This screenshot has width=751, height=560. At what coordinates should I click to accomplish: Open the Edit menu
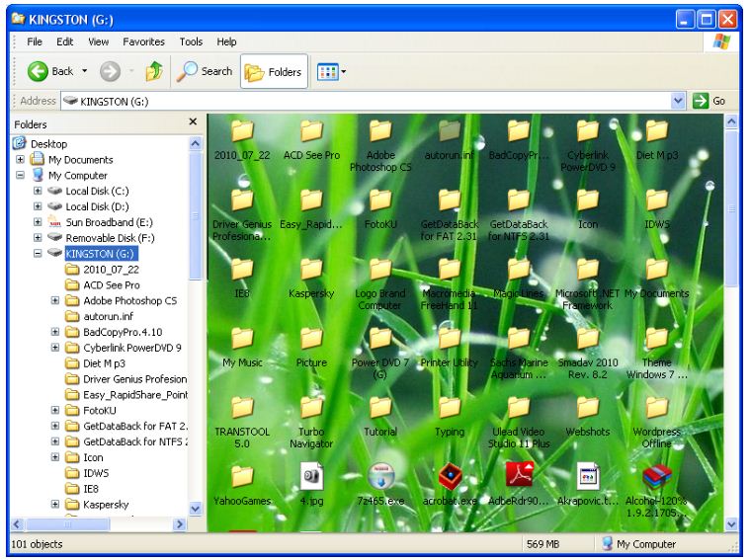(x=64, y=41)
